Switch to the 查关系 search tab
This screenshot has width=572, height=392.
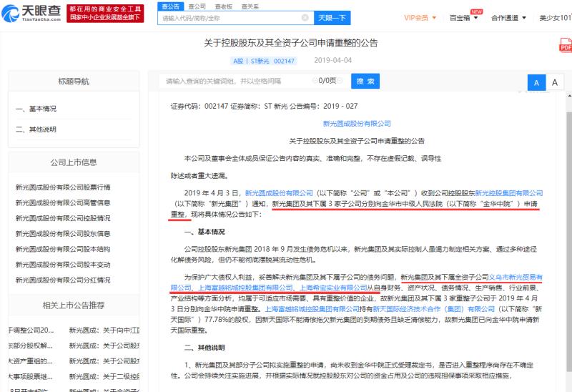pyautogui.click(x=250, y=6)
